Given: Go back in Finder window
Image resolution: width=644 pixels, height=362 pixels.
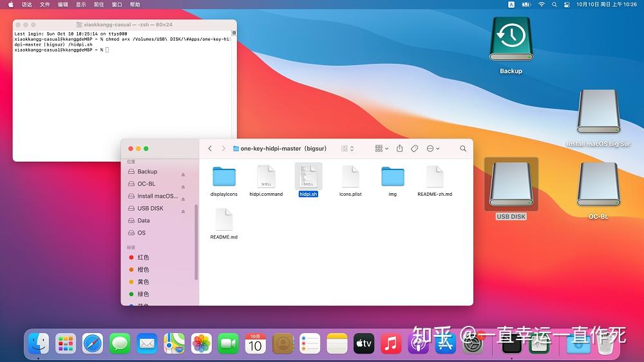Looking at the screenshot, I should [x=210, y=148].
